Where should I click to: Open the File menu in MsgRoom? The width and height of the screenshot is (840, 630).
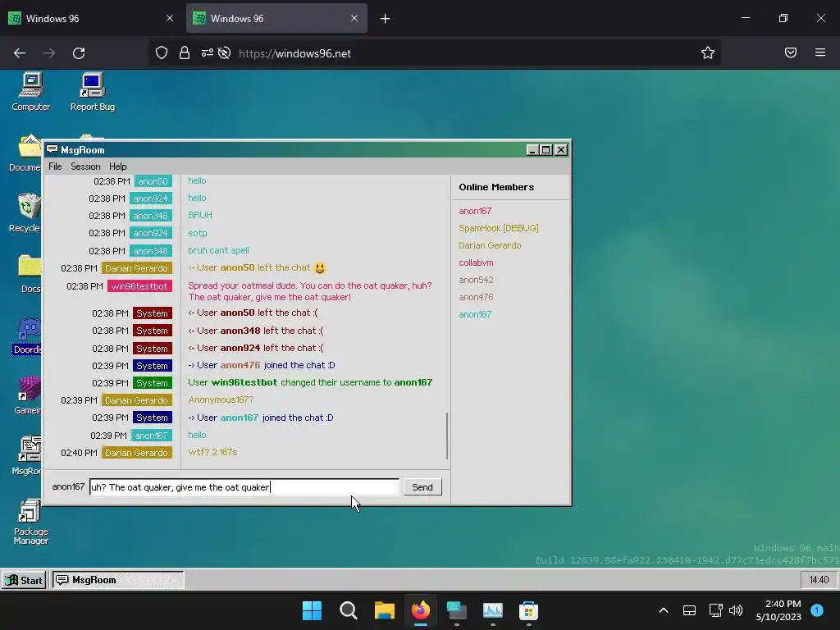(55, 167)
